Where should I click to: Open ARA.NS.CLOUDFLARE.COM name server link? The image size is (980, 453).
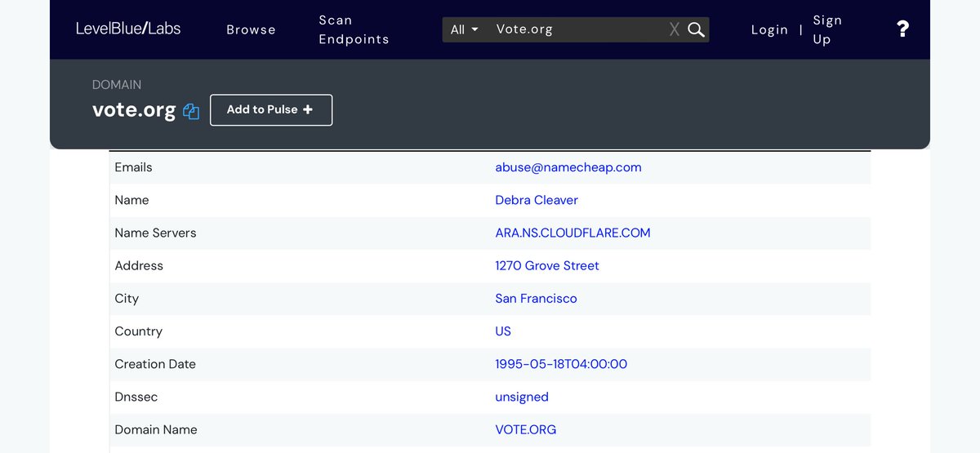click(x=572, y=233)
